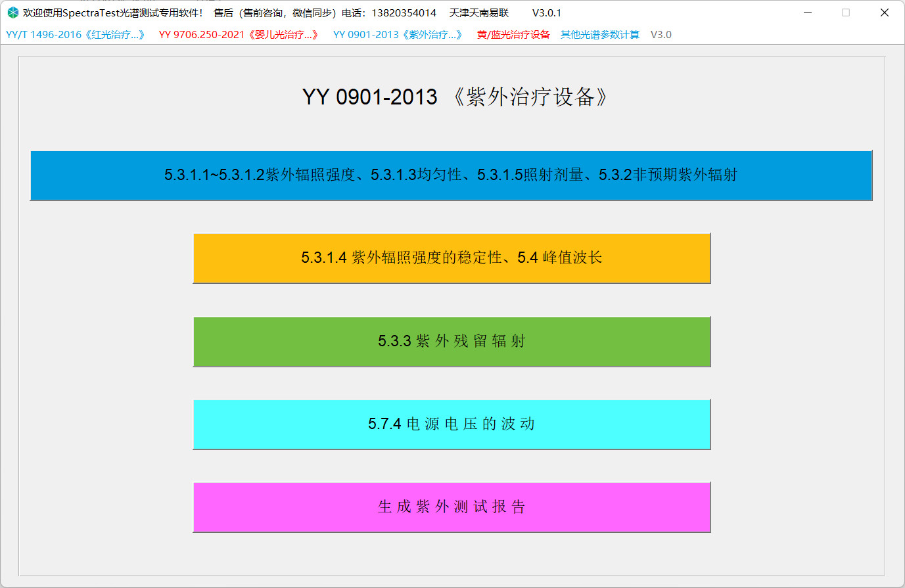905x588 pixels.
Task: Click the 天津天南易联 company name in title bar
Action: coord(479,13)
